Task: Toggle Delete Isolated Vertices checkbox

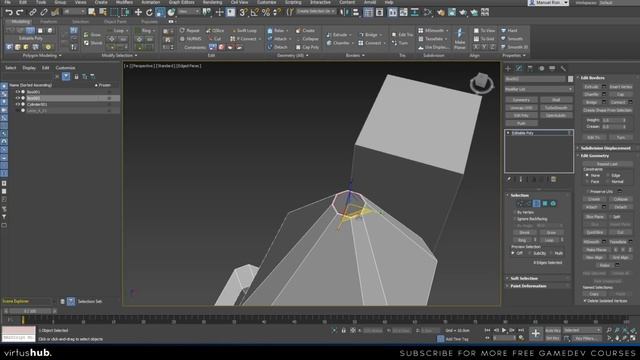Action: [x=585, y=300]
